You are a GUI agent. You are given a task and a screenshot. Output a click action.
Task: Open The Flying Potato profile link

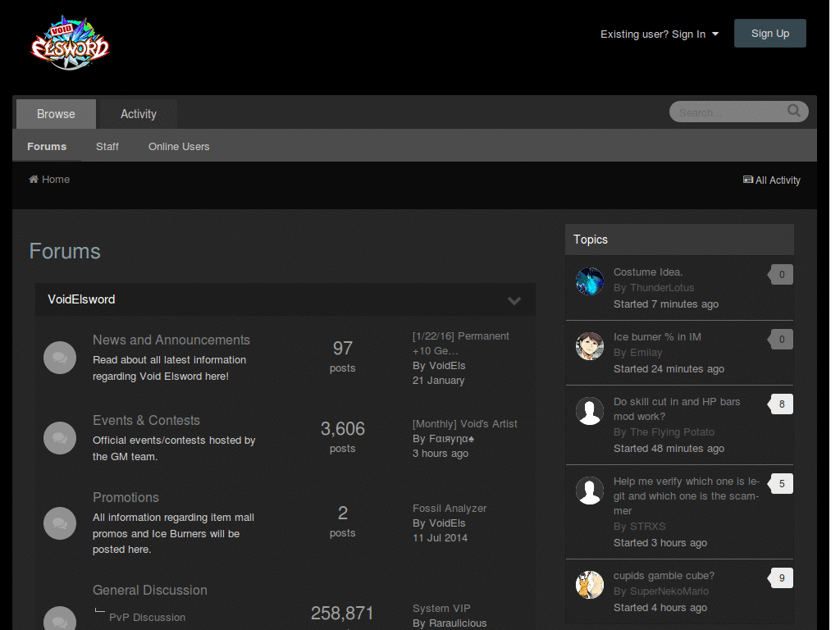tap(673, 431)
